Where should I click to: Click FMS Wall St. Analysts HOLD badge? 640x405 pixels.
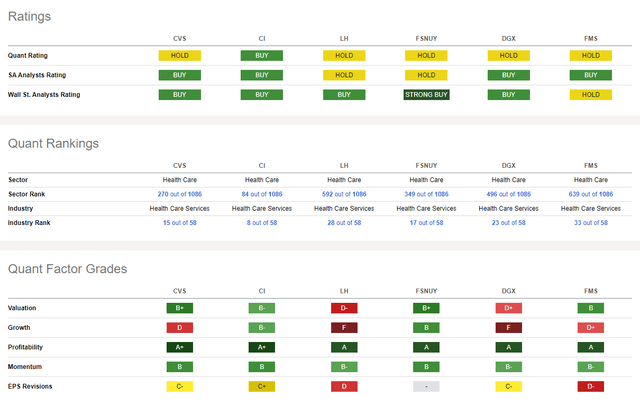pos(591,95)
